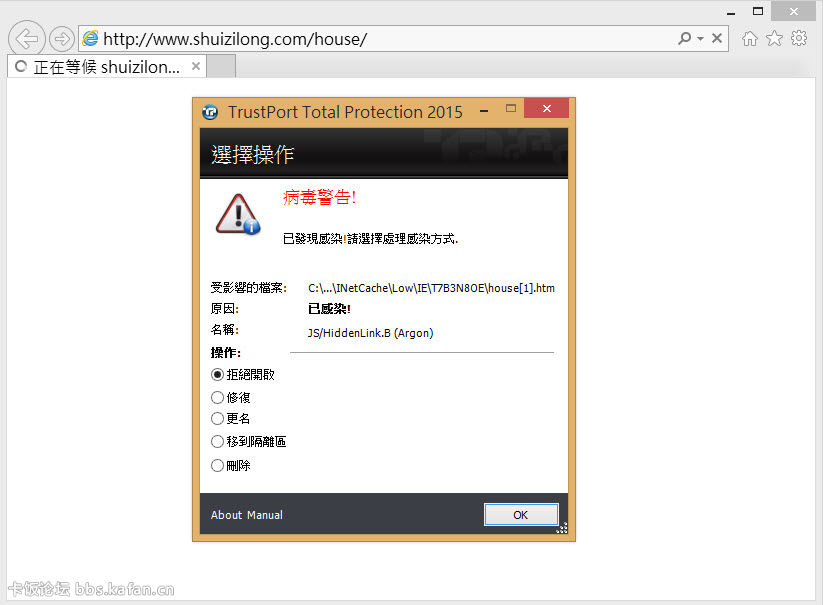Click the TrustPort Total Protection 2015 title text
The height and width of the screenshot is (605, 823).
(345, 112)
